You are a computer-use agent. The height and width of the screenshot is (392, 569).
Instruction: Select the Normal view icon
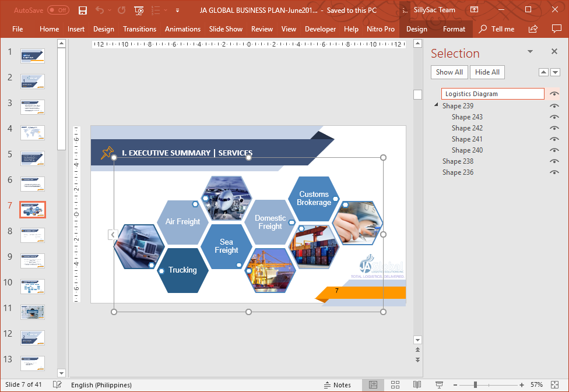[373, 385]
